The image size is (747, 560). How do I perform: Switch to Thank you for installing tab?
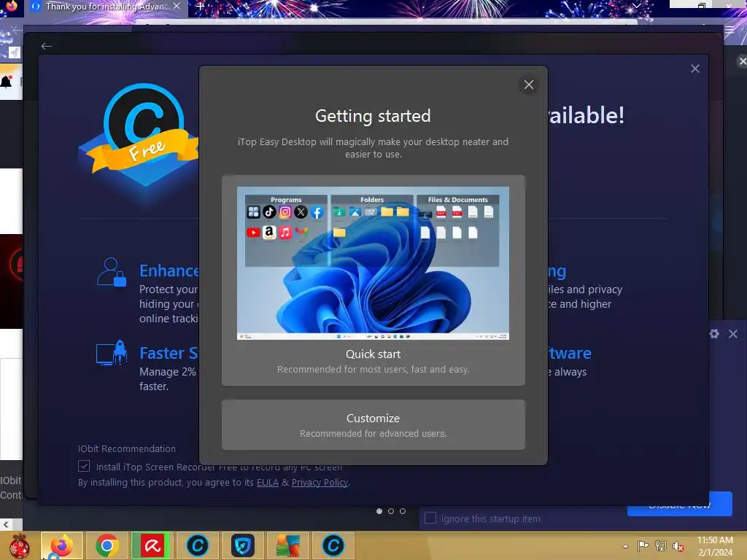coord(106,7)
